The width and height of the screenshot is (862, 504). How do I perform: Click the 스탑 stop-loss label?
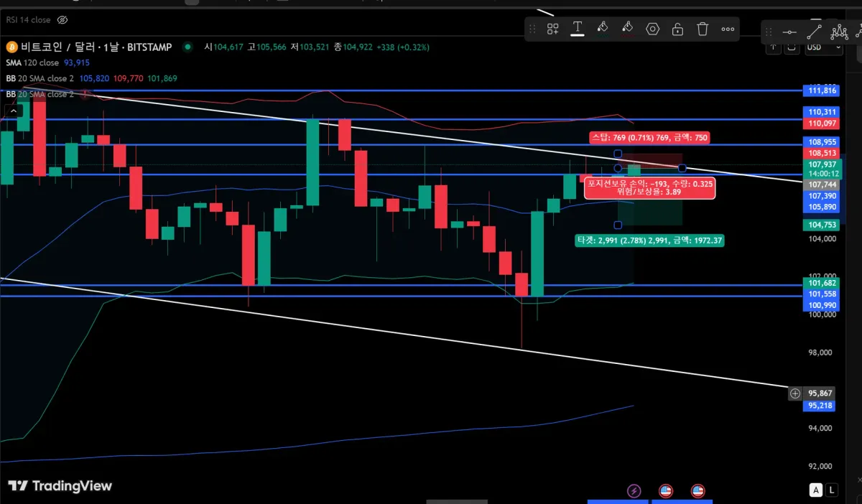[649, 137]
